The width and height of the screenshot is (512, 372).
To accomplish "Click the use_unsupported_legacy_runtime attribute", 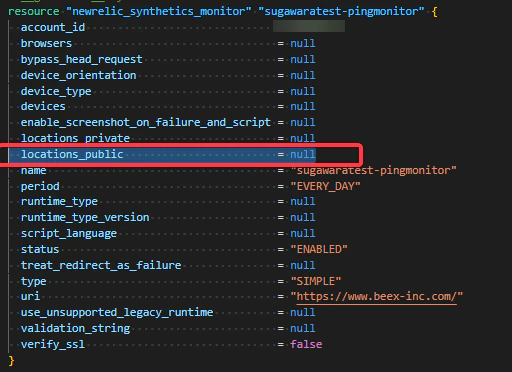I will (x=117, y=312).
